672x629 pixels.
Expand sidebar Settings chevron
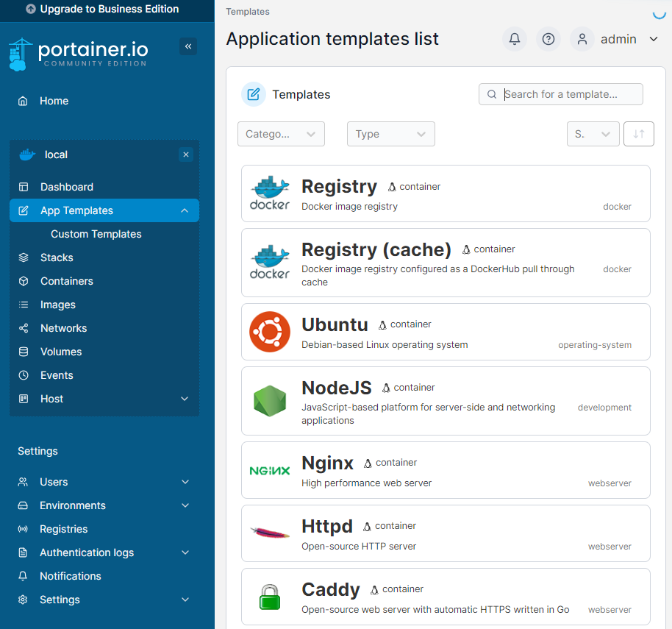(x=185, y=600)
